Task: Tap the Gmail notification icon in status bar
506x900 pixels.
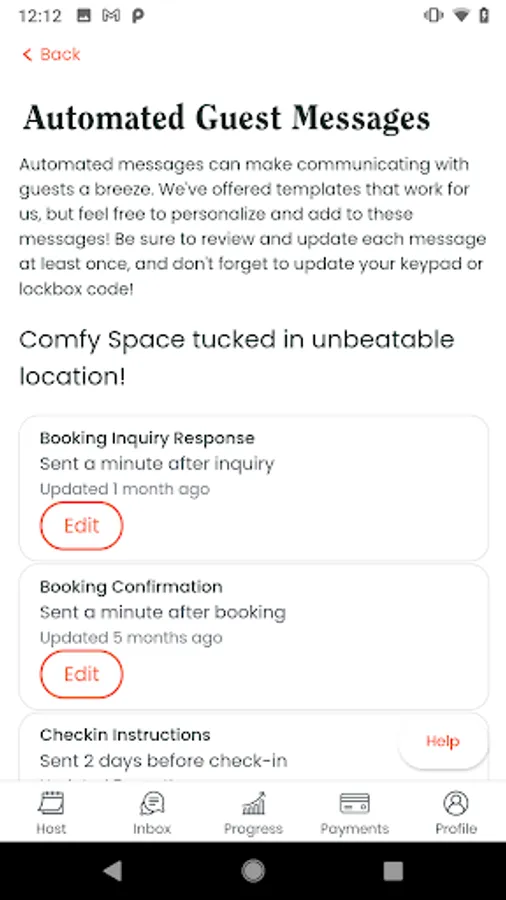Action: click(x=111, y=16)
